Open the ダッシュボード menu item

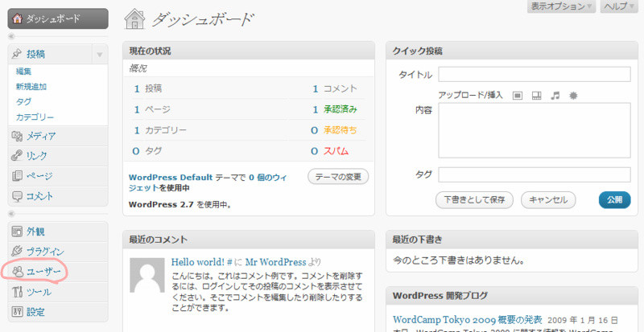point(58,18)
